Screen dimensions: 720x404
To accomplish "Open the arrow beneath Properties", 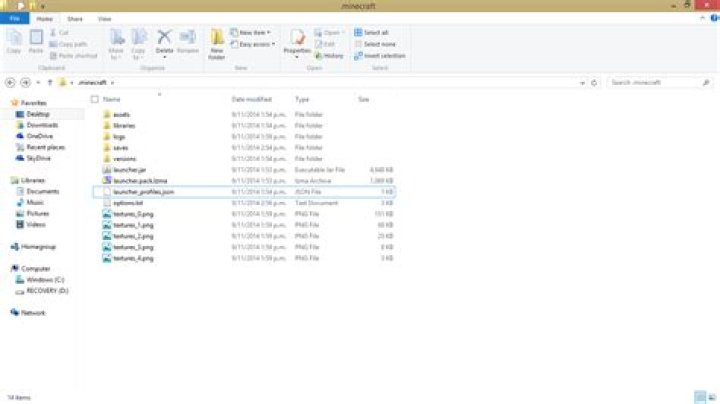I will 297,57.
